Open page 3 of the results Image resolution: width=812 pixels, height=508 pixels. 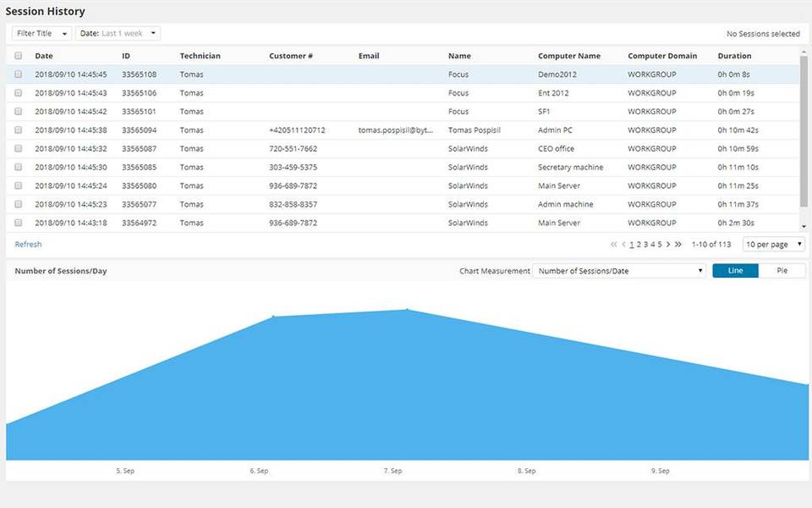[645, 244]
